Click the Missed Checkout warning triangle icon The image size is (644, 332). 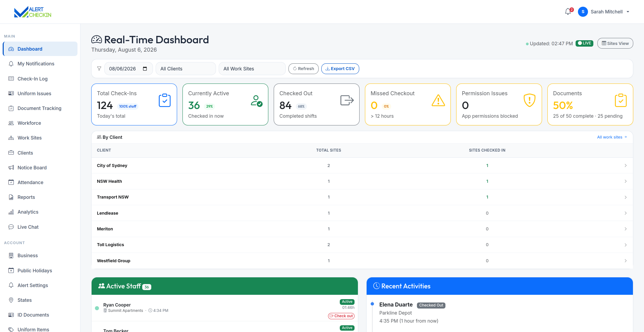(438, 100)
